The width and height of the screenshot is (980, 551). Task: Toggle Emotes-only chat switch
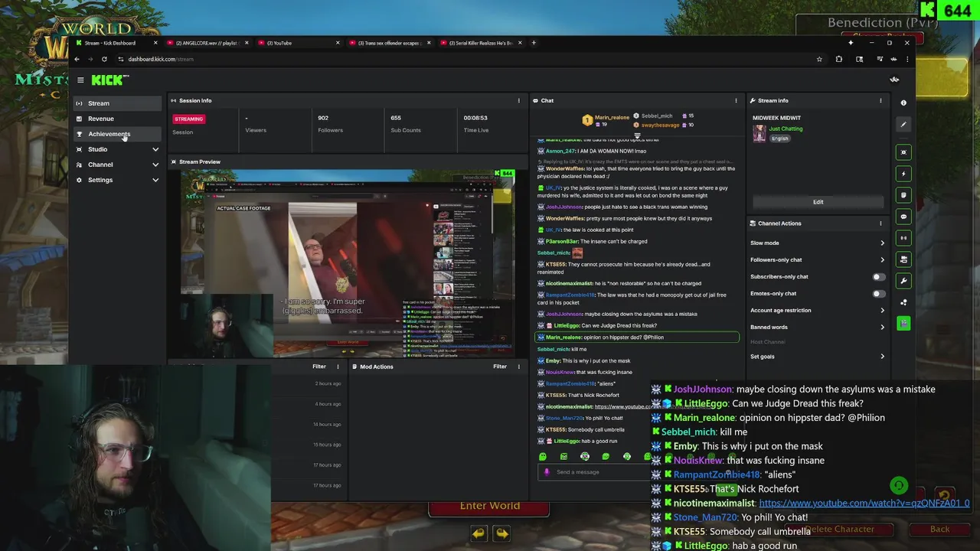(x=878, y=294)
